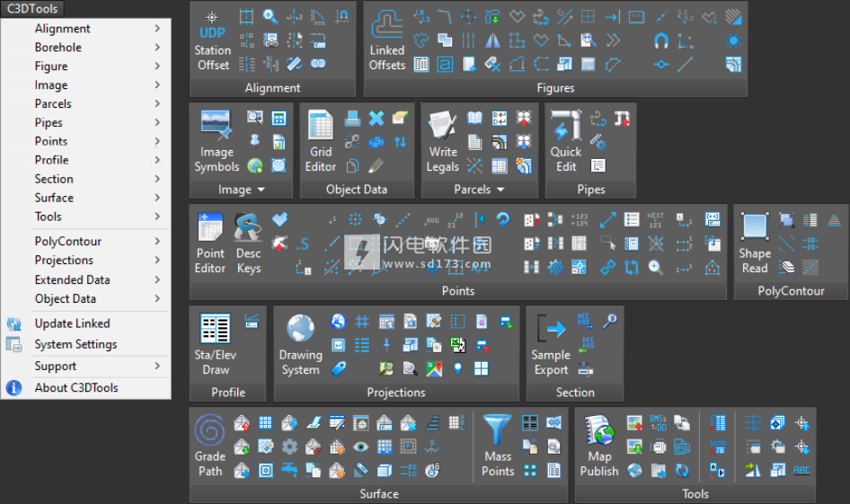This screenshot has height=504, width=850.
Task: Open the Grid Editor tool
Action: point(321,142)
